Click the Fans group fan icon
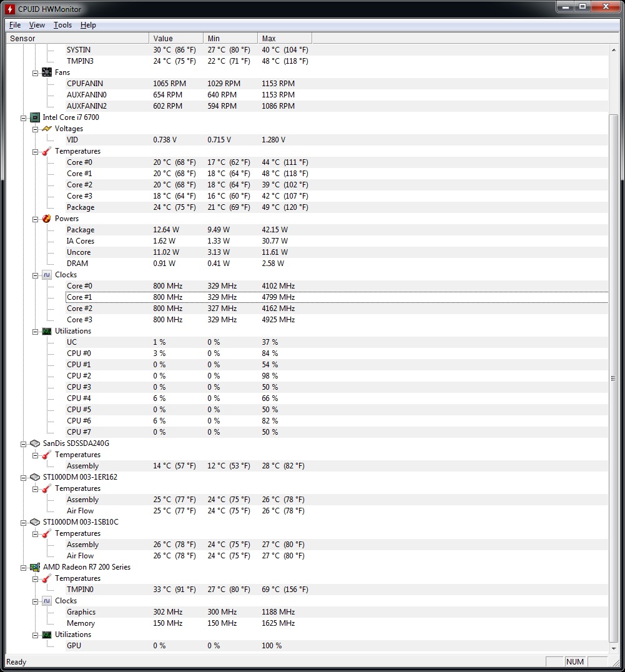 point(47,72)
